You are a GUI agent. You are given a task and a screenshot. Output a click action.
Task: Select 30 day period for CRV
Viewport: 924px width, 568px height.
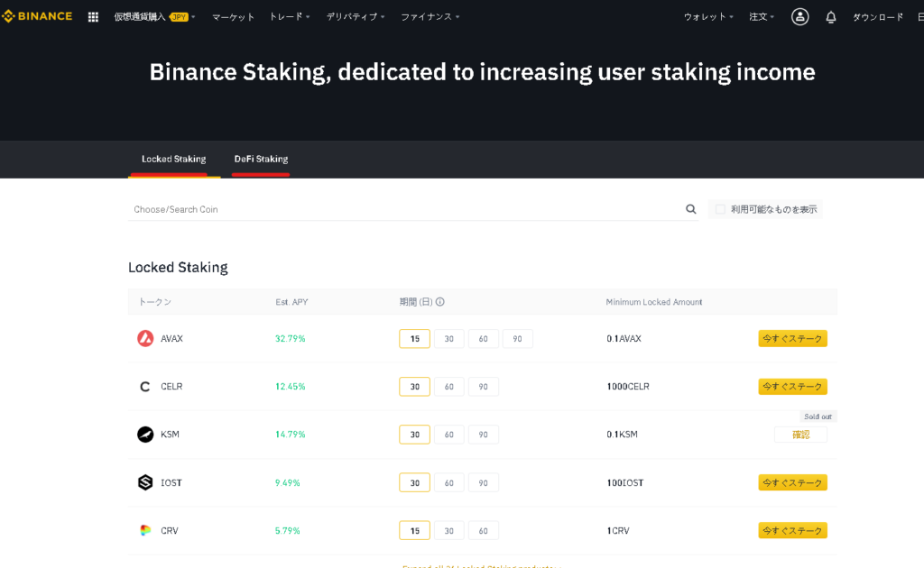tap(449, 530)
